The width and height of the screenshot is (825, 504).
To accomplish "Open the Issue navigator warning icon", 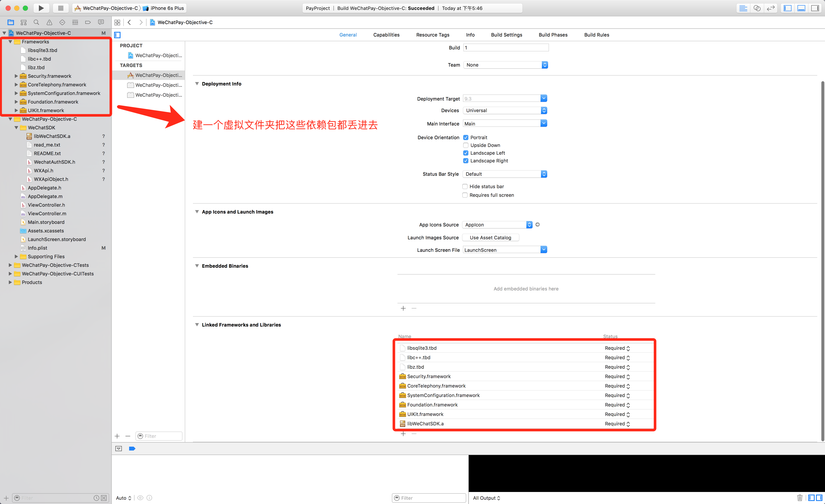I will pos(49,22).
